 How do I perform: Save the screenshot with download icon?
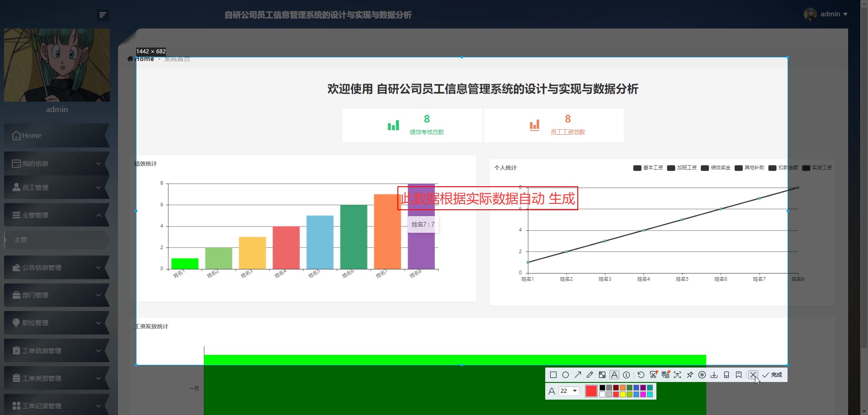coord(714,375)
